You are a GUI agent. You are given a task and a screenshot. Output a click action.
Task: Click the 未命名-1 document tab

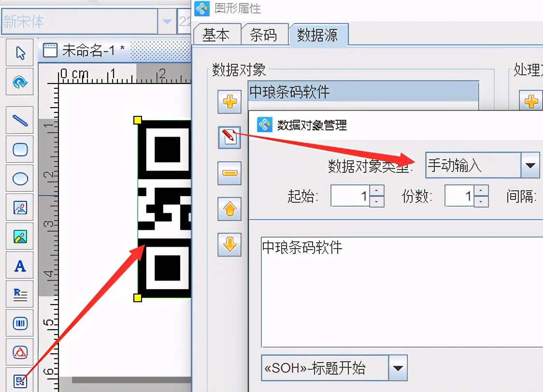[x=84, y=51]
